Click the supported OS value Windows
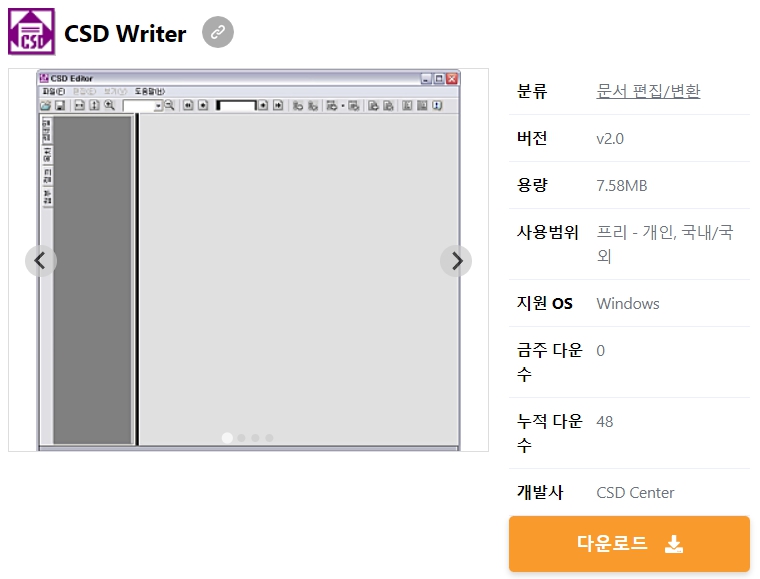760x579 pixels. [x=628, y=303]
